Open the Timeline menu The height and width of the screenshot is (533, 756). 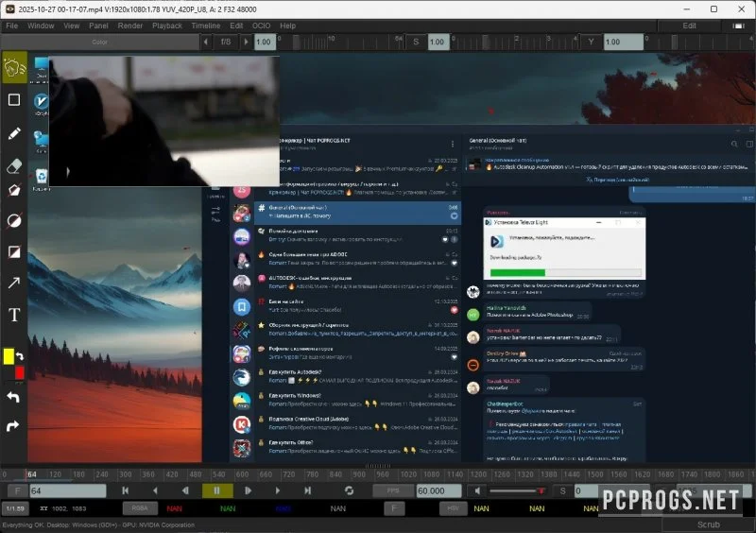(206, 26)
